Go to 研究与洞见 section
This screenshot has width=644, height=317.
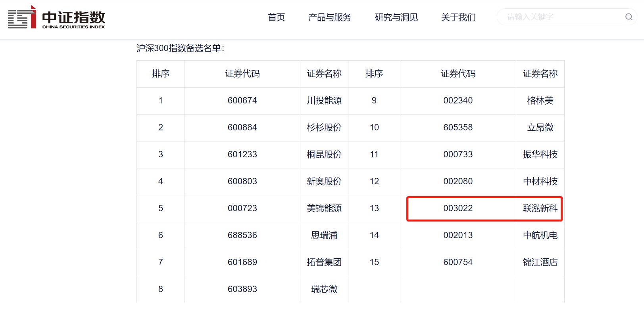click(x=396, y=17)
